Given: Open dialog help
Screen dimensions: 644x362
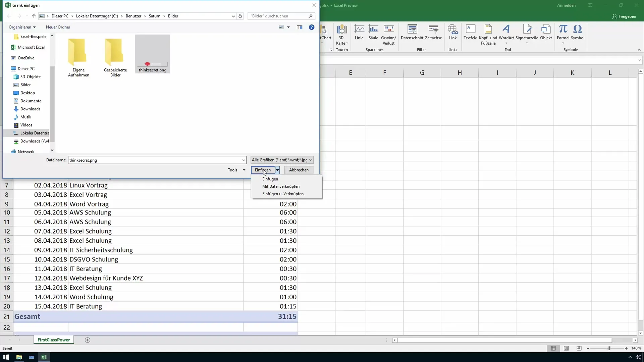Looking at the screenshot, I should (312, 27).
